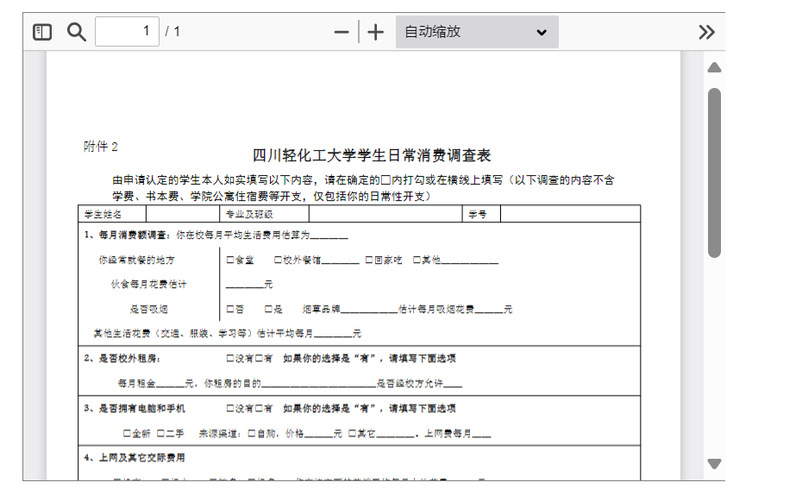Check the 食堂 checkbox
The height and width of the screenshot is (495, 799).
(230, 260)
